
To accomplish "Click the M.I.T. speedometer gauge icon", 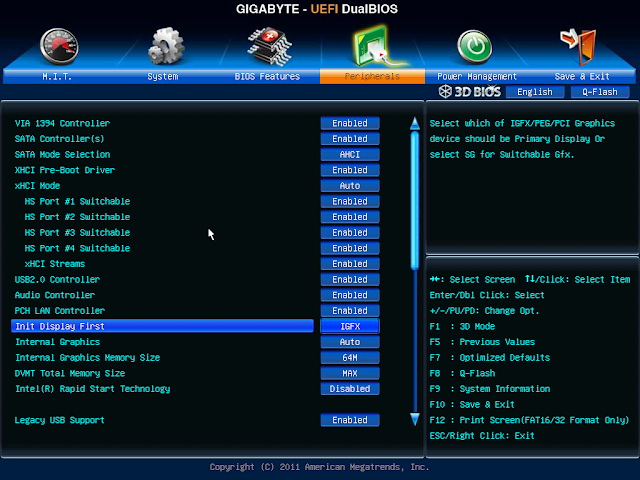I will point(59,46).
